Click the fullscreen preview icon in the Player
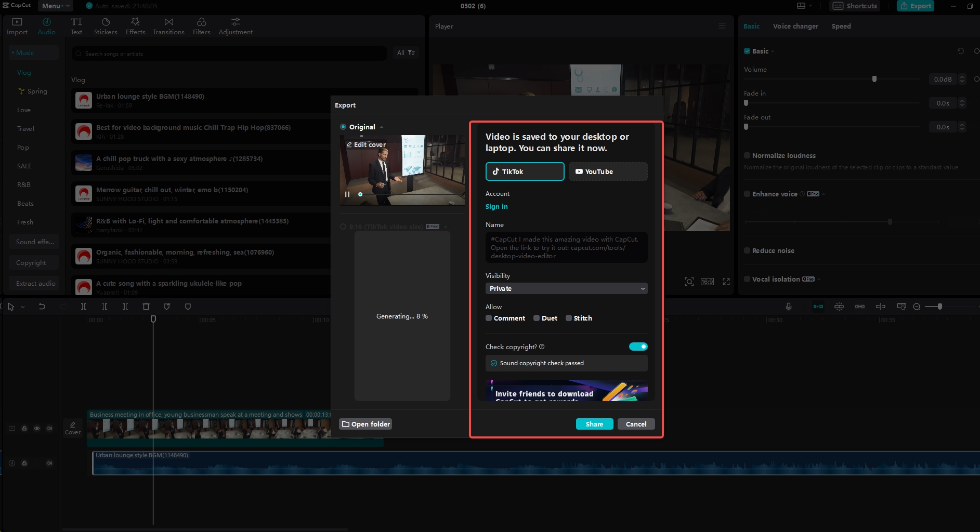Screen dimensions: 980x532 (726, 281)
